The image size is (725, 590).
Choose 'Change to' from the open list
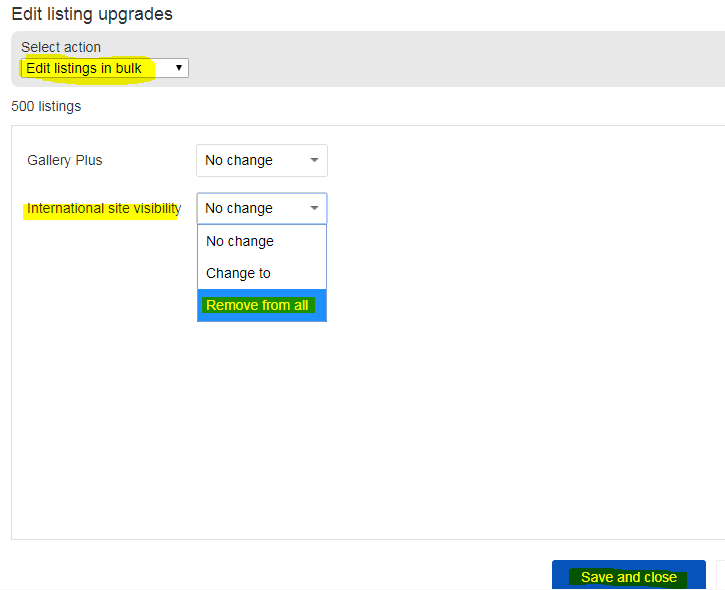coord(262,273)
